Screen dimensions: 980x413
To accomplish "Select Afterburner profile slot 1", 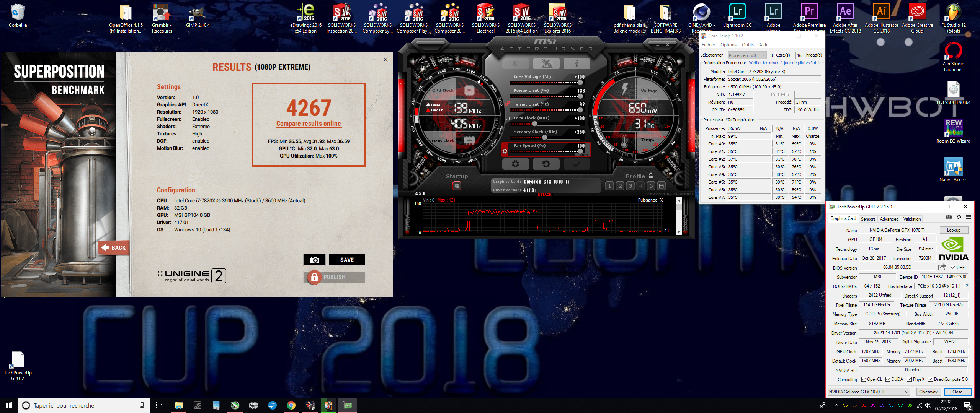I will [x=609, y=186].
